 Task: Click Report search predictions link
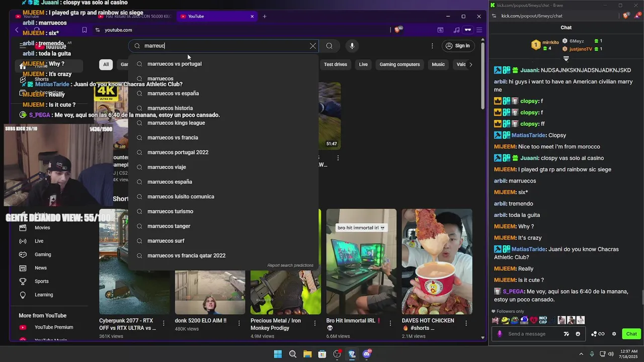pyautogui.click(x=290, y=265)
